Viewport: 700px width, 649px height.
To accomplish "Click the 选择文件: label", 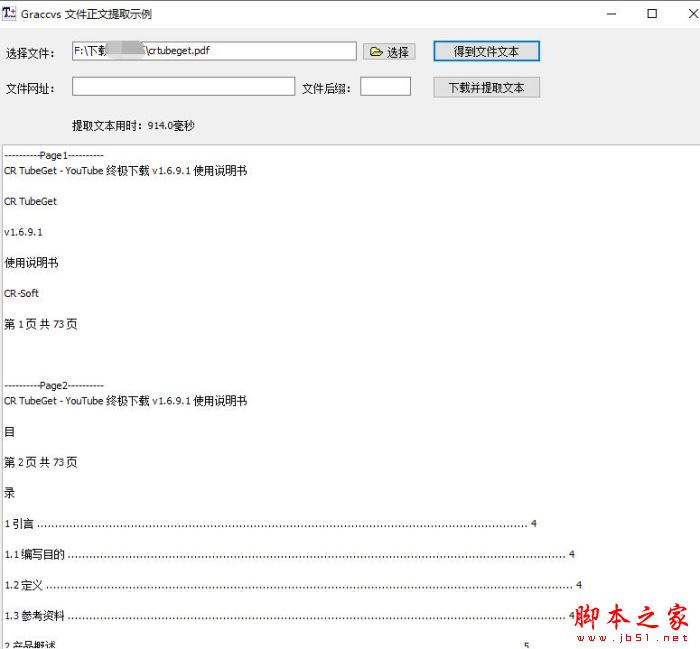I will click(x=30, y=54).
